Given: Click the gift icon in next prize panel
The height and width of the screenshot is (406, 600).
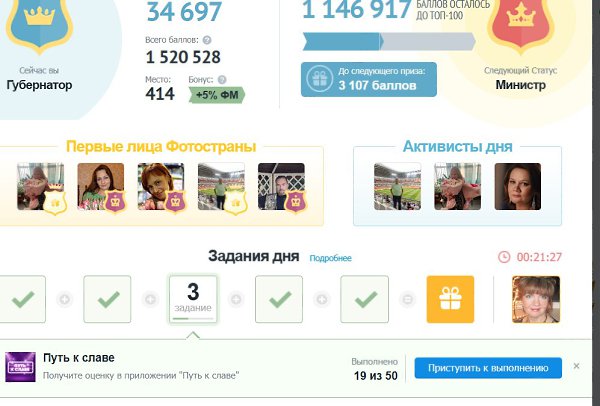Looking at the screenshot, I should (320, 79).
